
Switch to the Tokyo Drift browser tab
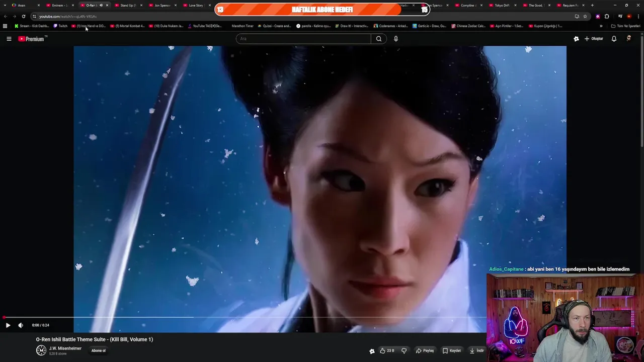point(502,5)
